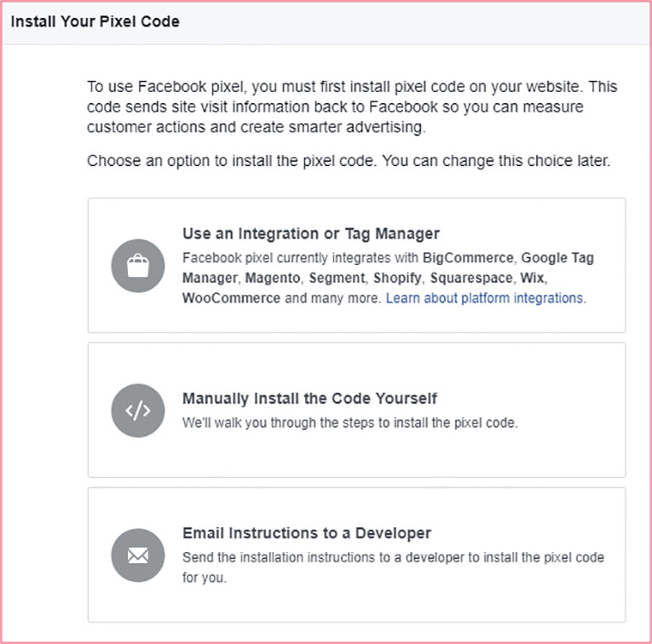Click the Google Tag Manager text
The width and height of the screenshot is (652, 644).
(x=557, y=257)
